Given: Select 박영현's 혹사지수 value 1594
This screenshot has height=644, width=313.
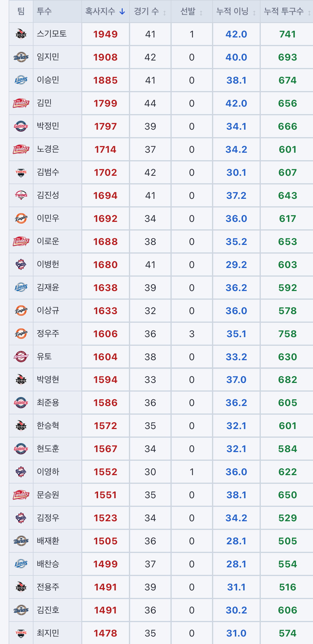Looking at the screenshot, I should tap(105, 380).
